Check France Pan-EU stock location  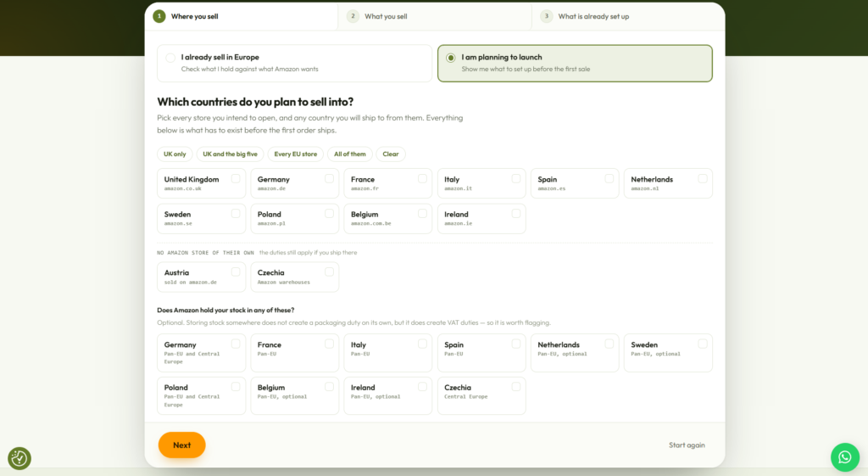click(294, 352)
